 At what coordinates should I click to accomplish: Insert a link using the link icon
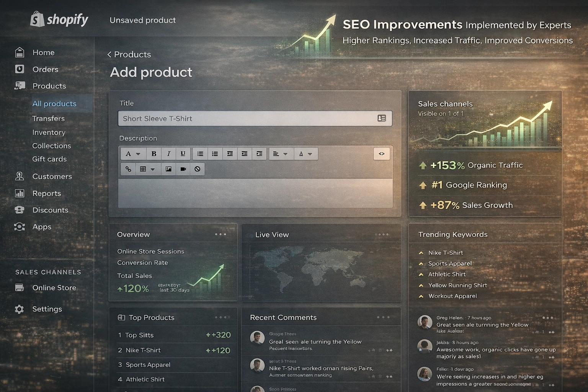click(x=128, y=169)
